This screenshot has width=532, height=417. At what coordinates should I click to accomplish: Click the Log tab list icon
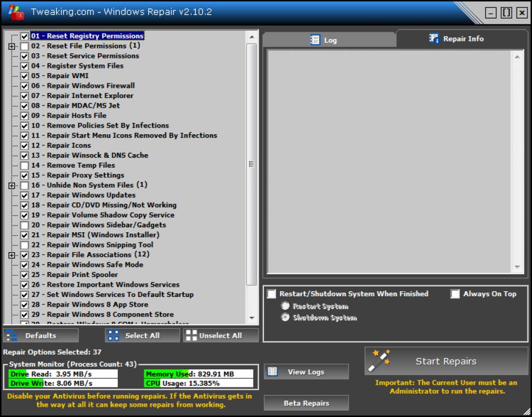click(315, 40)
